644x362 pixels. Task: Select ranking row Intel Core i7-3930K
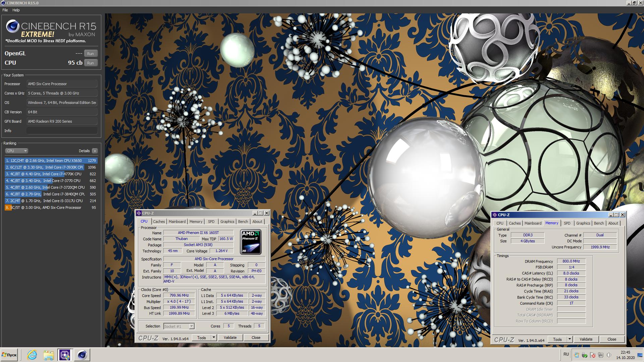click(x=51, y=167)
